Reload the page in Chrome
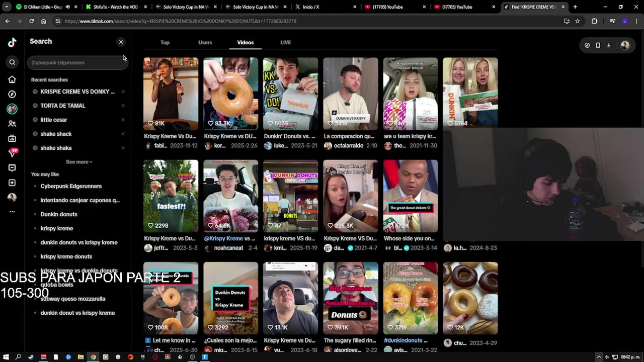644x362 pixels. (31, 21)
